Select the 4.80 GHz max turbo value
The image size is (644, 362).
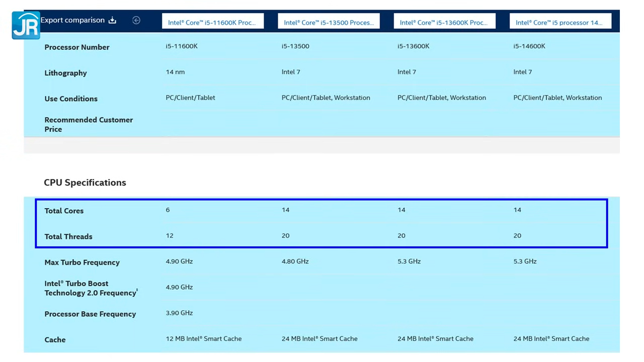click(295, 261)
